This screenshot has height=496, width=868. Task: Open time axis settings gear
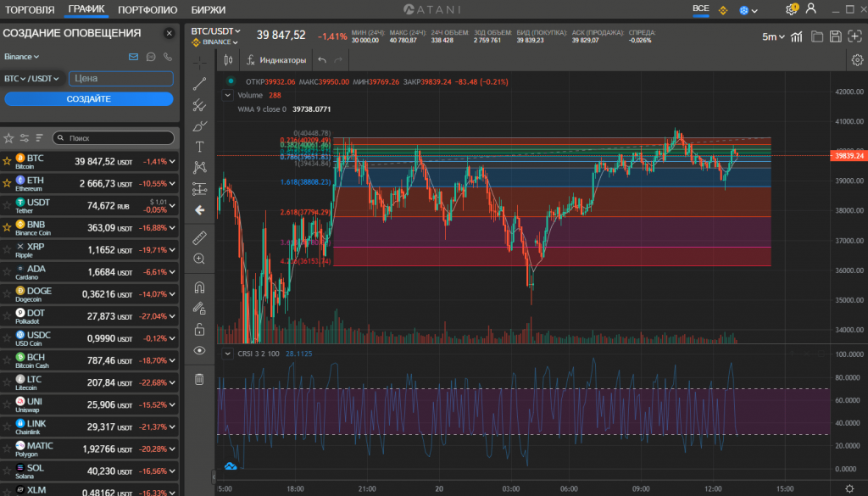849,489
